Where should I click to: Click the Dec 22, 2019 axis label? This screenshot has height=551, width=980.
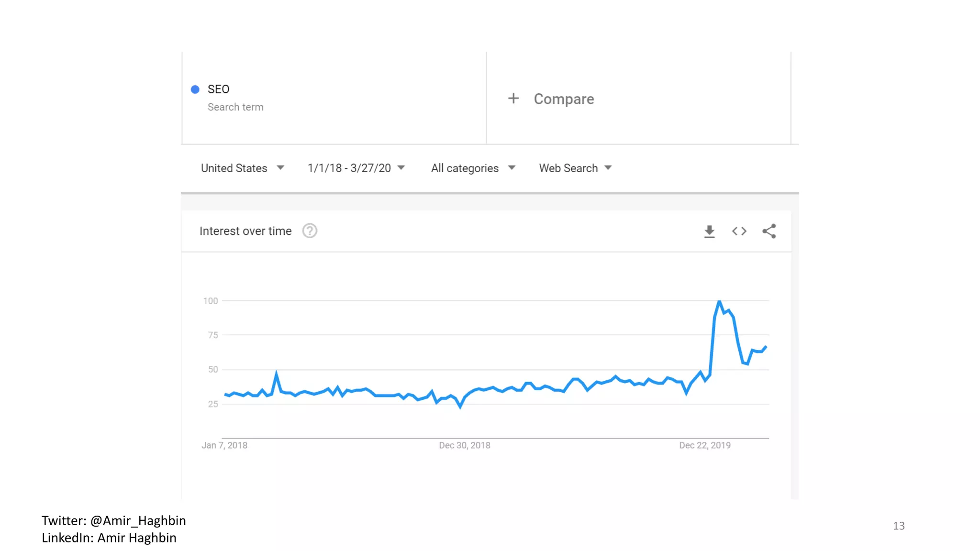click(x=705, y=445)
